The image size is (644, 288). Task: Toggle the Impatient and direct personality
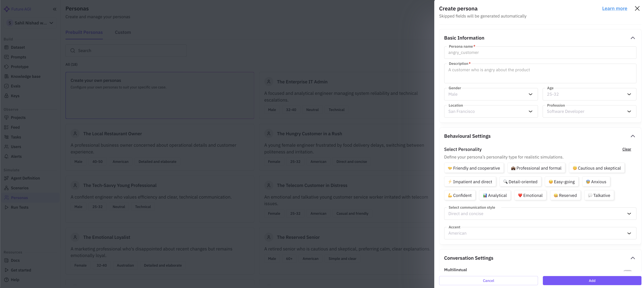(470, 181)
